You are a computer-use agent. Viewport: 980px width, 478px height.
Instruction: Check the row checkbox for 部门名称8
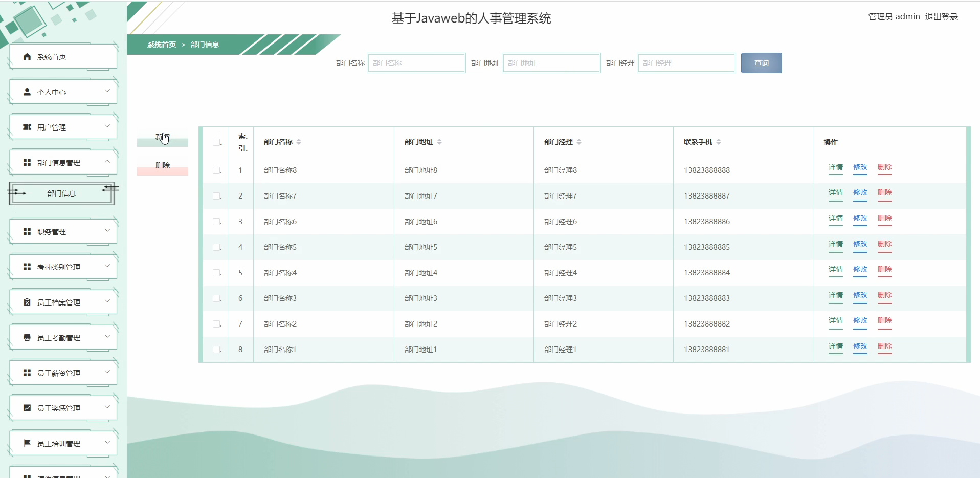coord(215,170)
